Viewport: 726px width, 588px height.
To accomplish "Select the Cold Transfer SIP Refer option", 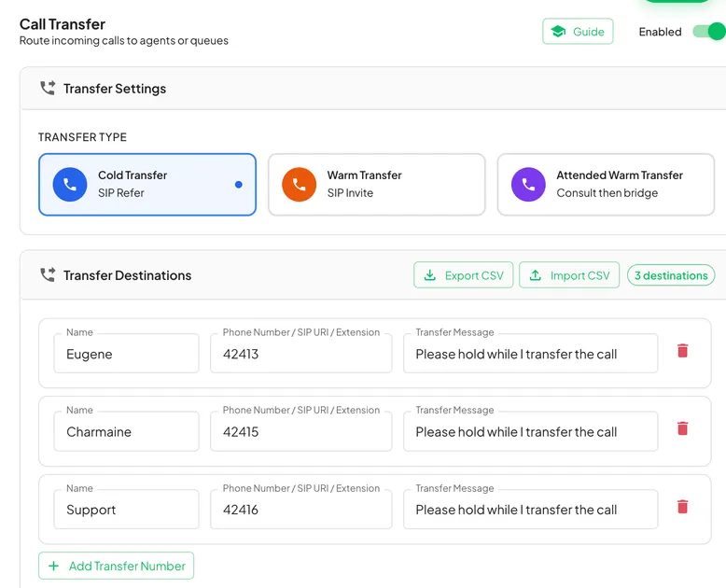I will pyautogui.click(x=147, y=184).
